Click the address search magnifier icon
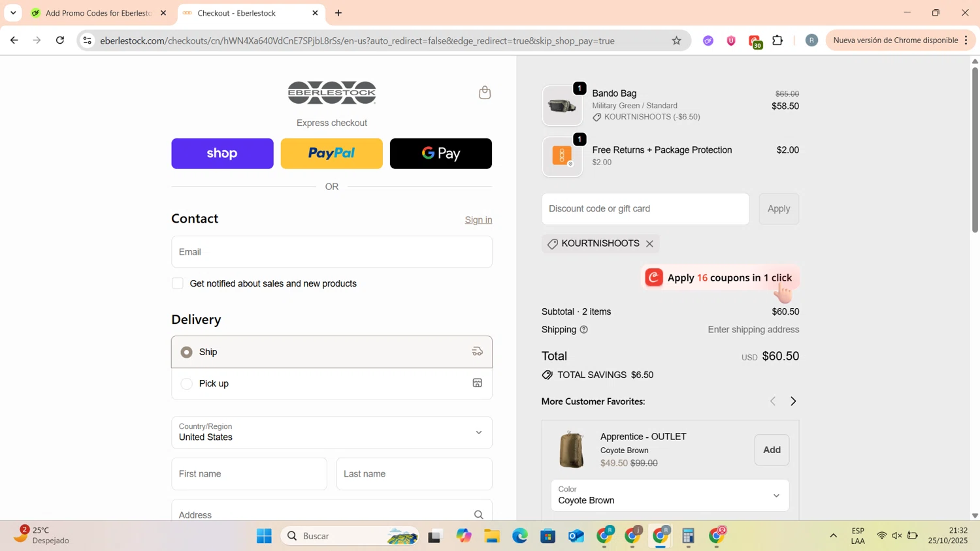Viewport: 980px width, 551px height. 478,515
